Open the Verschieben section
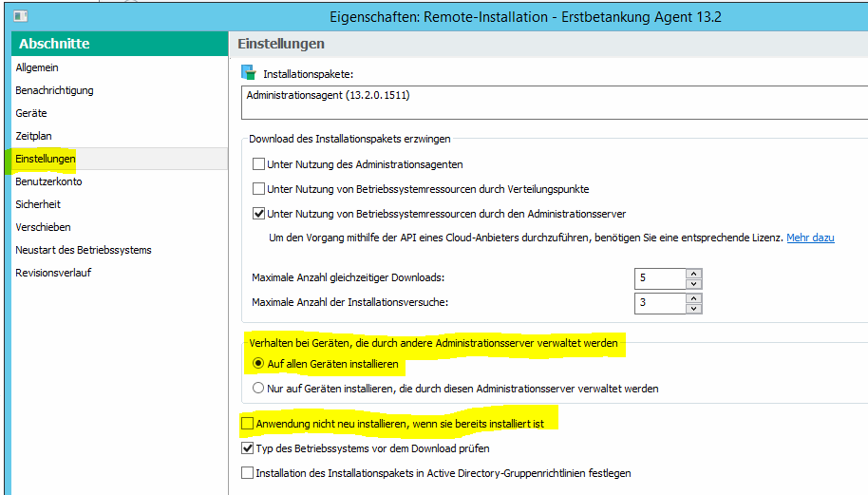The height and width of the screenshot is (495, 868). tap(43, 227)
